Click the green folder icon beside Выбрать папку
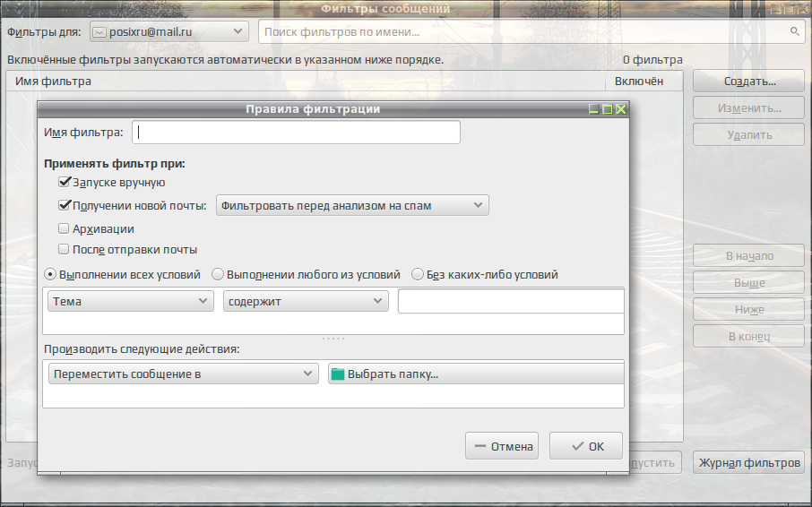812x507 pixels. 338,374
